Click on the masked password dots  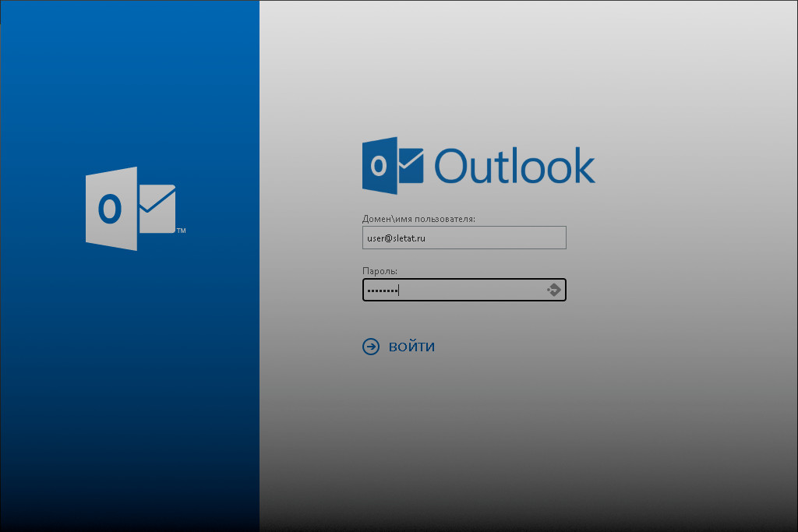(x=382, y=291)
